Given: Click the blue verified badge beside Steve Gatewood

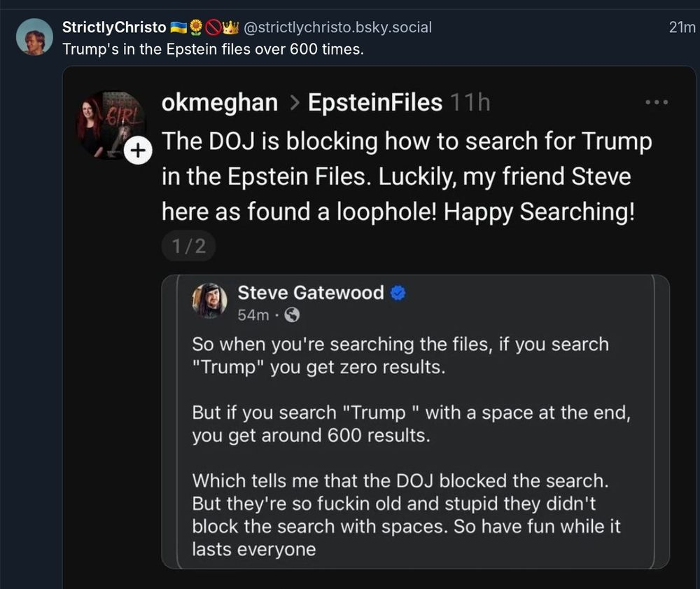Looking at the screenshot, I should [398, 293].
